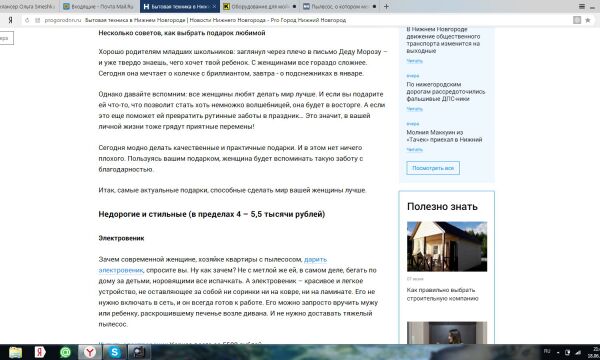Image resolution: width=600 pixels, height=360 pixels.
Task: Open the second thumbnail with a woman
Action: [x=447, y=332]
